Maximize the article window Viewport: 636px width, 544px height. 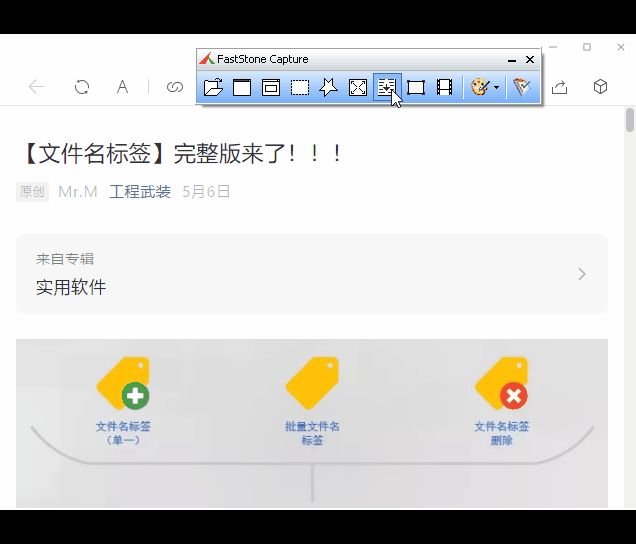point(587,47)
